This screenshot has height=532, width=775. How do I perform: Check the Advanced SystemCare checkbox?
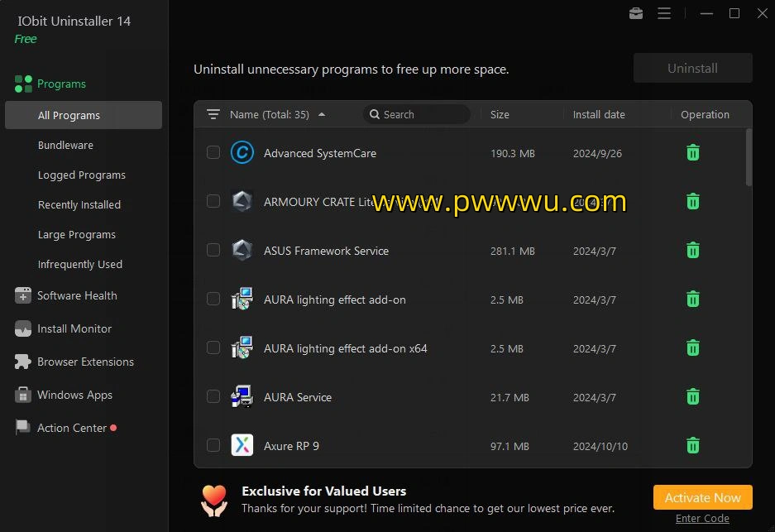point(213,152)
